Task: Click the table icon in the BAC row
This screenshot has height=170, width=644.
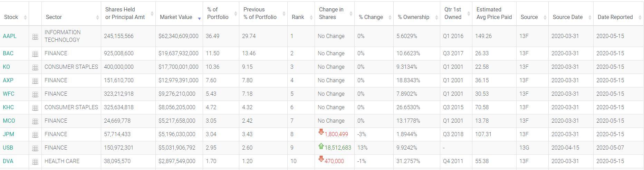Action: tap(35, 54)
